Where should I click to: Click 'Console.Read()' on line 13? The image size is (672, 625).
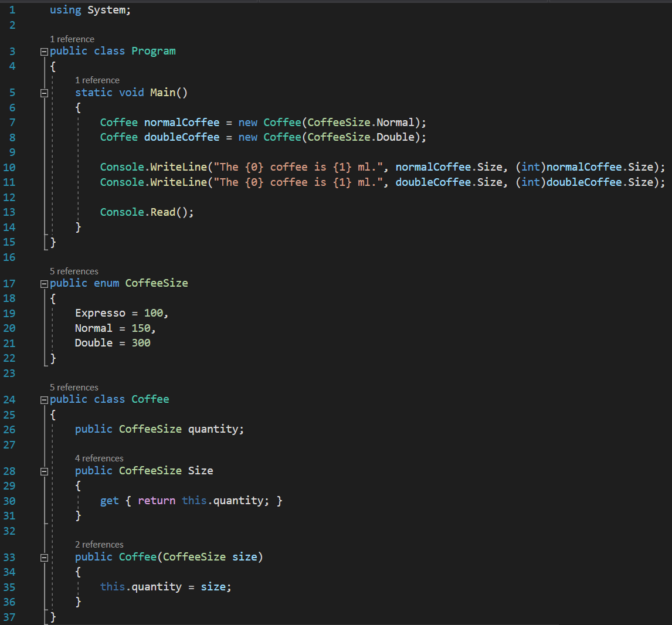[x=144, y=212]
